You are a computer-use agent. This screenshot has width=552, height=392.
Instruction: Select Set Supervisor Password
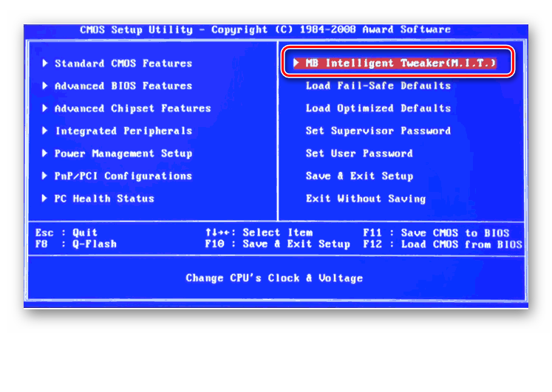[378, 131]
